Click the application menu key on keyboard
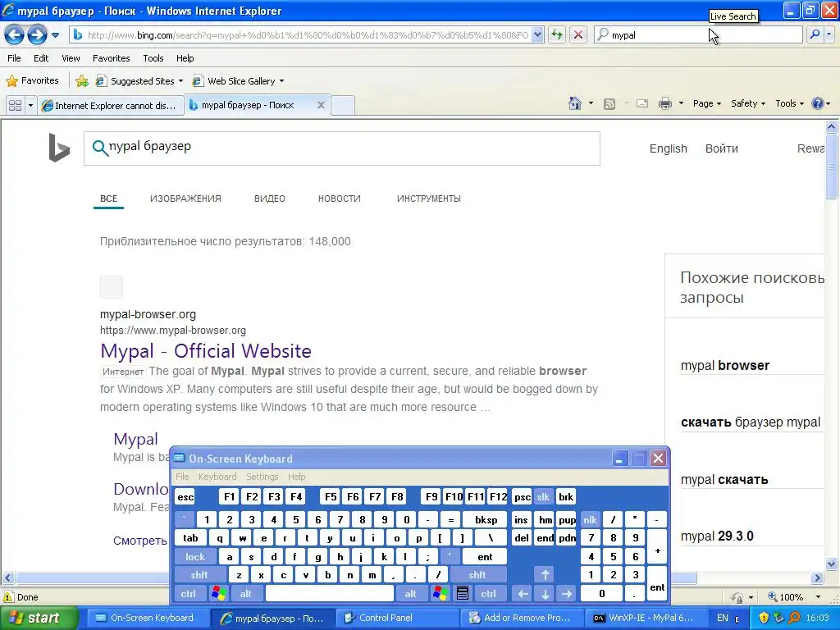This screenshot has height=630, width=840. coord(463,594)
